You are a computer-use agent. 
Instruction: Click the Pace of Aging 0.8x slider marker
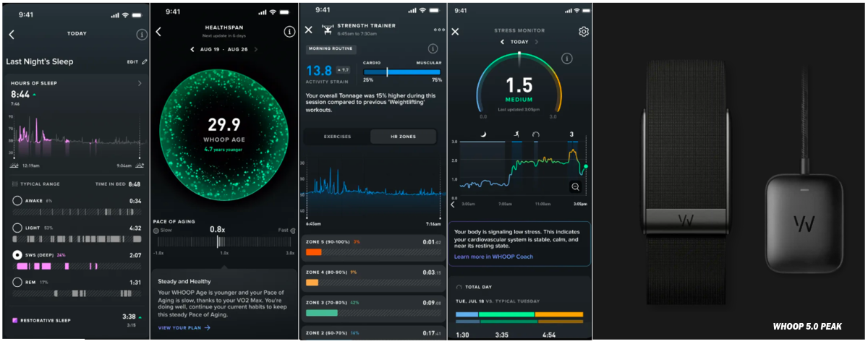point(218,241)
